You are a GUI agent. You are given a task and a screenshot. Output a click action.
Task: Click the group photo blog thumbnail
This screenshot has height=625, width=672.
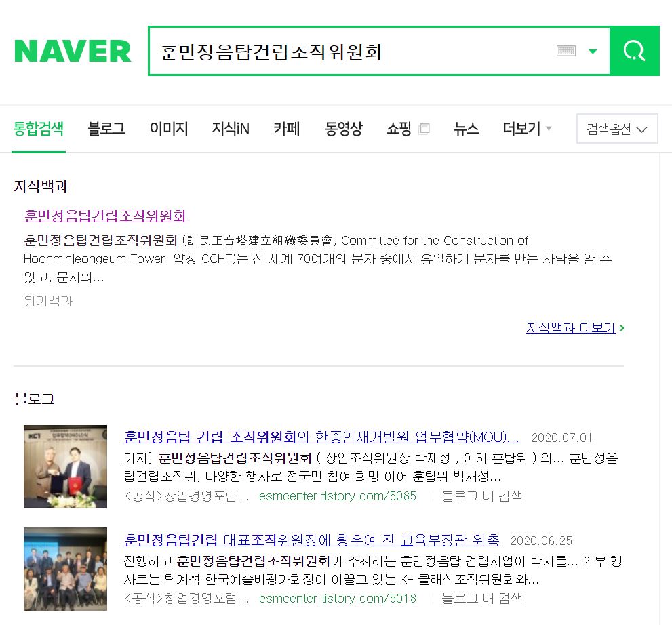[65, 569]
